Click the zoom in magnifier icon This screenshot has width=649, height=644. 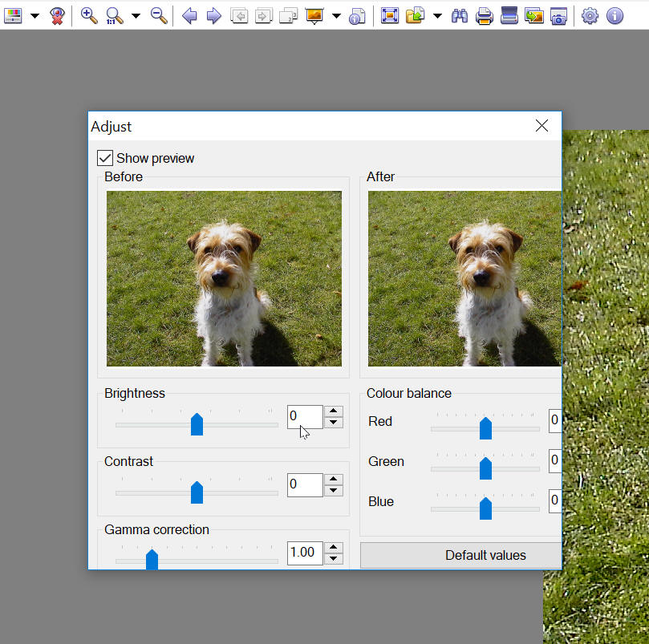(89, 15)
